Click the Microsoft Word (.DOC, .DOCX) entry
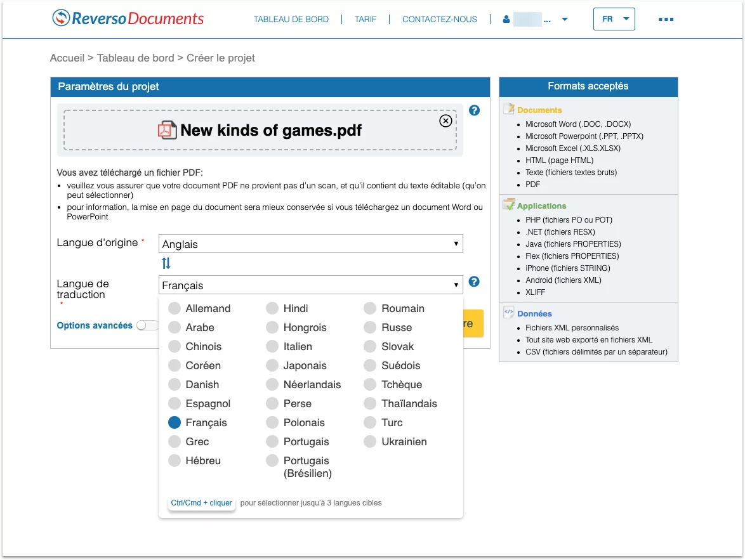Image resolution: width=745 pixels, height=560 pixels. pos(578,124)
